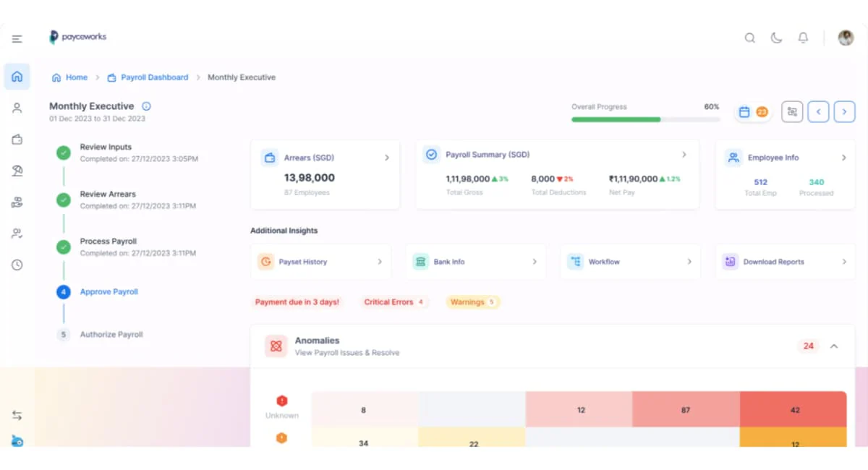The image size is (868, 470).
Task: Click the payceworks logo
Action: tap(78, 37)
